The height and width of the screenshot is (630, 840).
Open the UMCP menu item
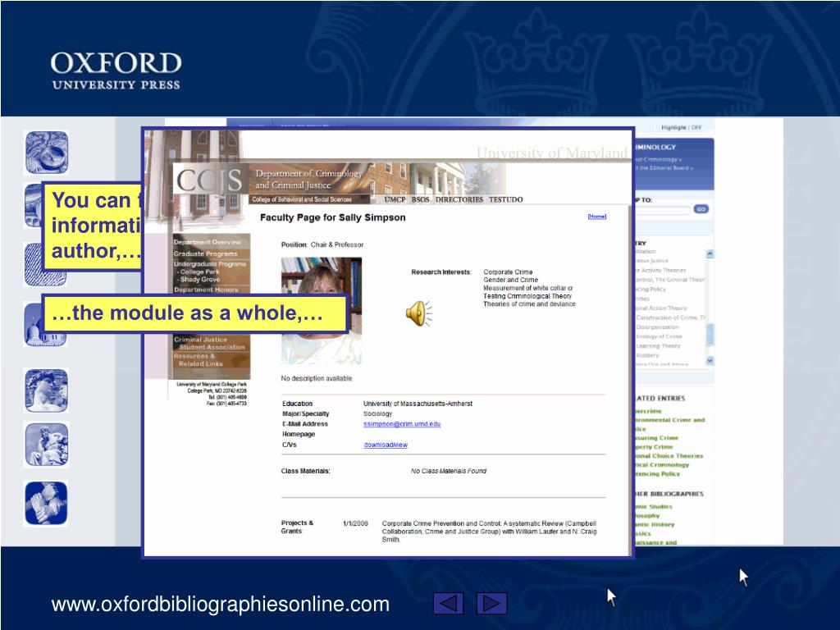click(x=395, y=199)
